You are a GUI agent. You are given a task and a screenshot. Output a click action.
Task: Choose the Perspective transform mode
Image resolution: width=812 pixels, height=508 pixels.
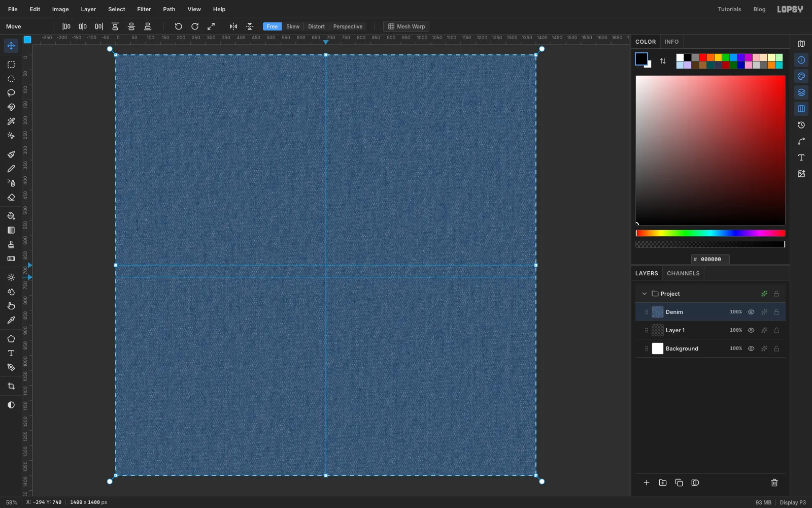(x=348, y=26)
